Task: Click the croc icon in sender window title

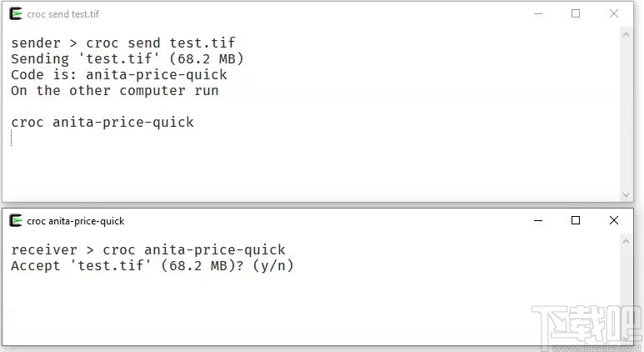Action: pyautogui.click(x=15, y=14)
